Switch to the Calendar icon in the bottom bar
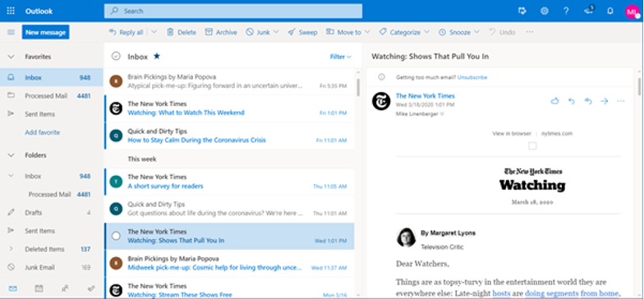The height and width of the screenshot is (299, 644). click(x=39, y=289)
